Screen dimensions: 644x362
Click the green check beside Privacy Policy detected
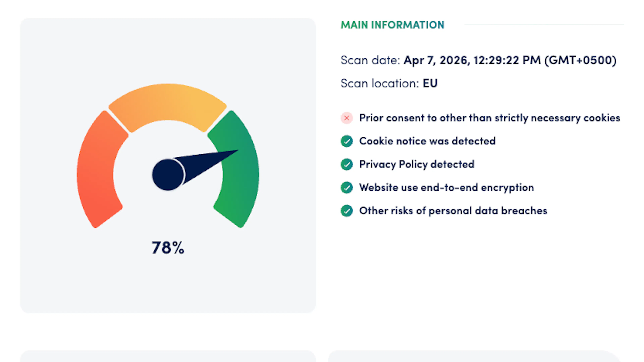point(346,164)
